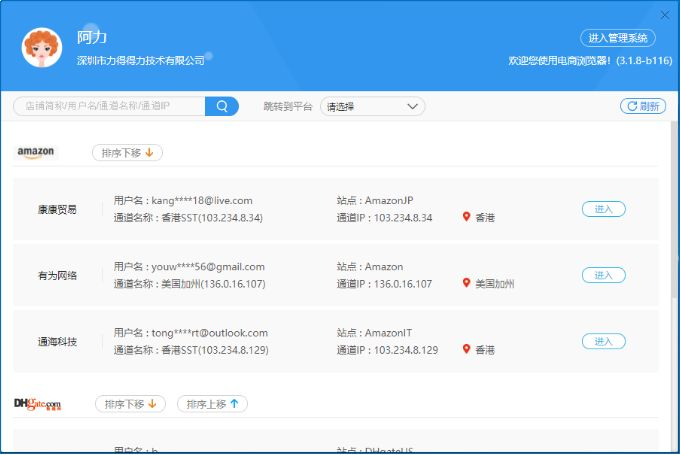
Task: Click the welcome version text (3.1.8-b116)
Action: click(644, 60)
